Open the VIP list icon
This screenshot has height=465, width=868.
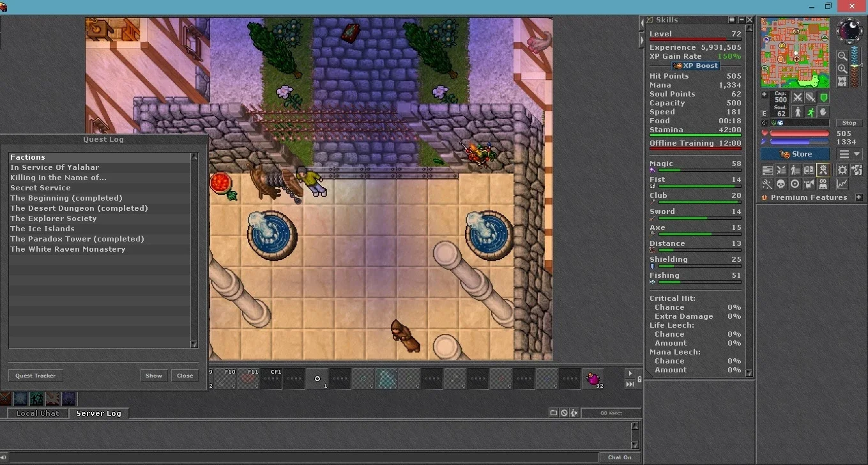795,170
